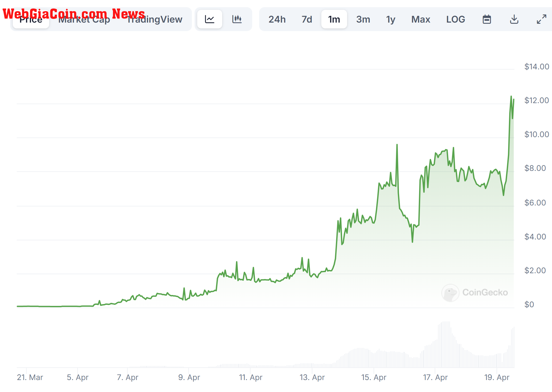Select the Price tab
The image size is (552, 392).
pyautogui.click(x=31, y=19)
